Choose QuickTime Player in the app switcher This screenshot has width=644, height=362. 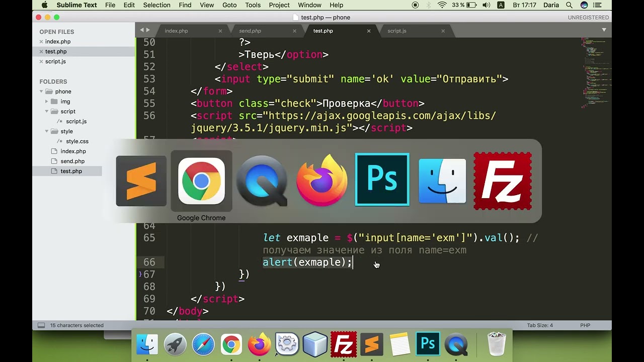(x=262, y=181)
